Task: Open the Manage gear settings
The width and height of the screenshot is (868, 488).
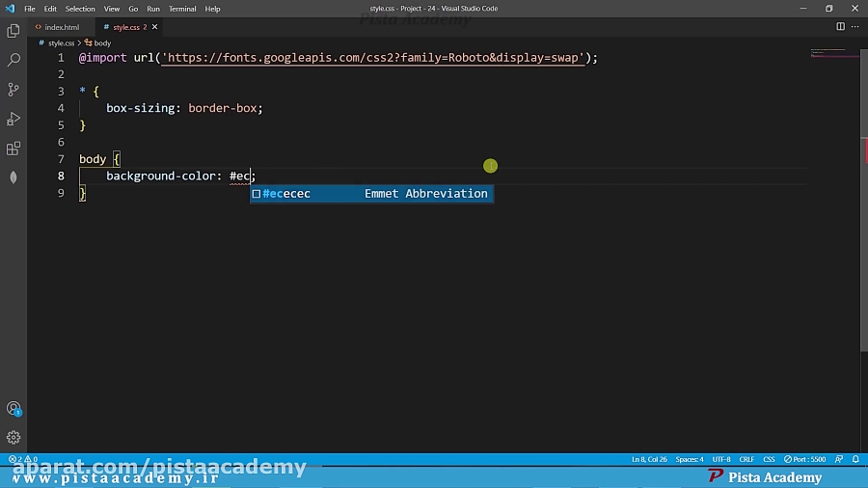Action: [14, 438]
